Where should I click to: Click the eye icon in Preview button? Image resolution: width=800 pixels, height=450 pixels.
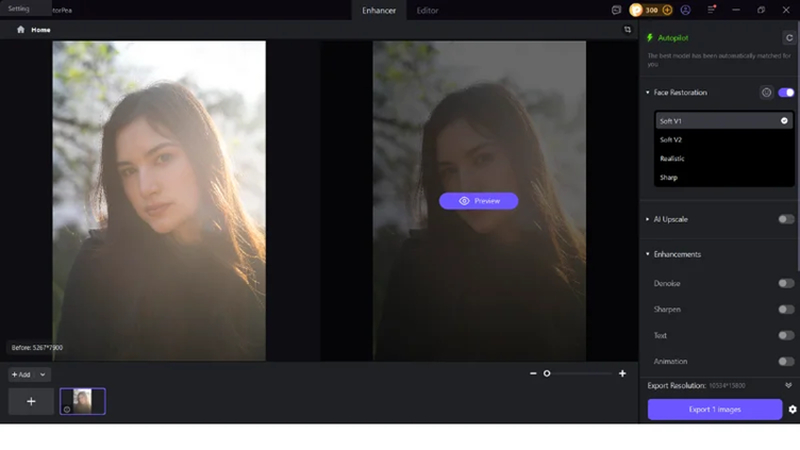tap(464, 201)
